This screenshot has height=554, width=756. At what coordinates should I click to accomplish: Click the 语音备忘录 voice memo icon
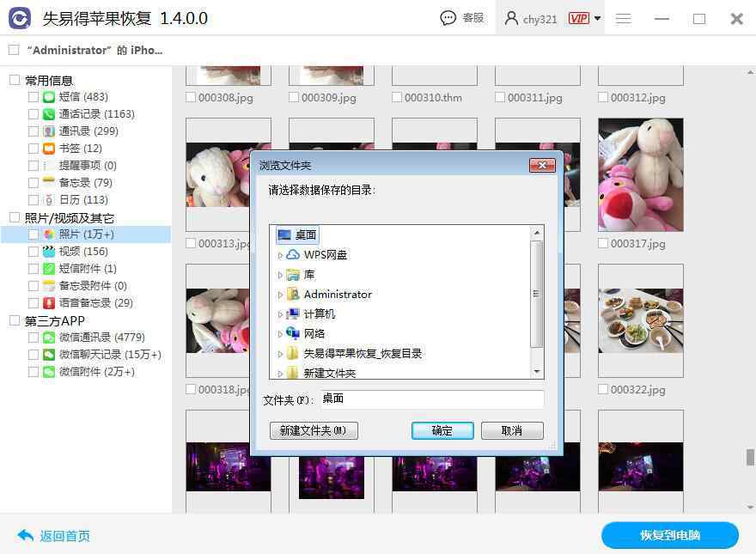(x=49, y=303)
